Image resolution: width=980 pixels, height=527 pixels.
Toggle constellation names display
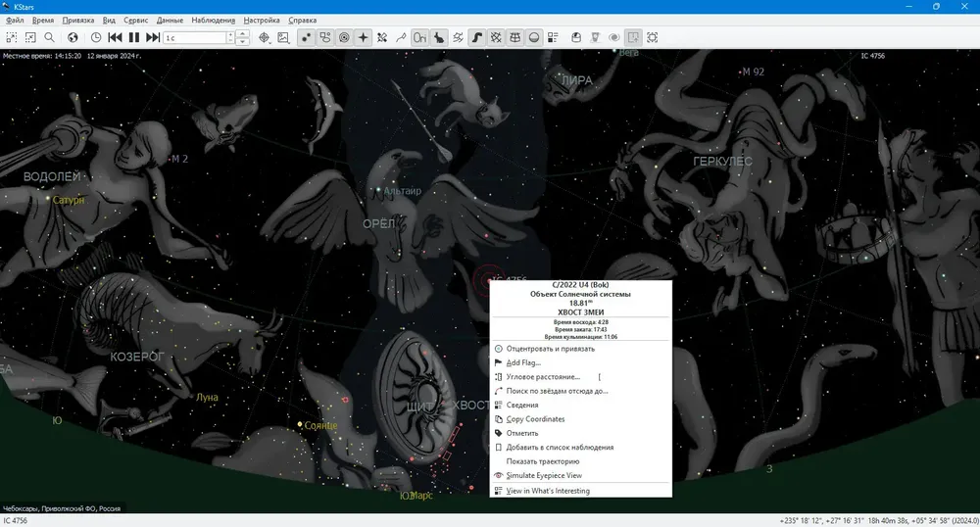coord(420,37)
